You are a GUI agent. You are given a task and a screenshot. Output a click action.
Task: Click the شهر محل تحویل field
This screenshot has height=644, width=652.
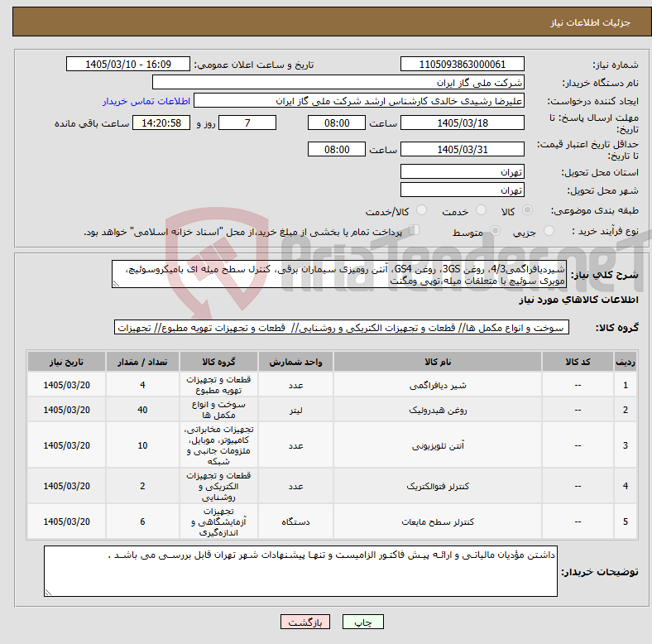click(462, 190)
